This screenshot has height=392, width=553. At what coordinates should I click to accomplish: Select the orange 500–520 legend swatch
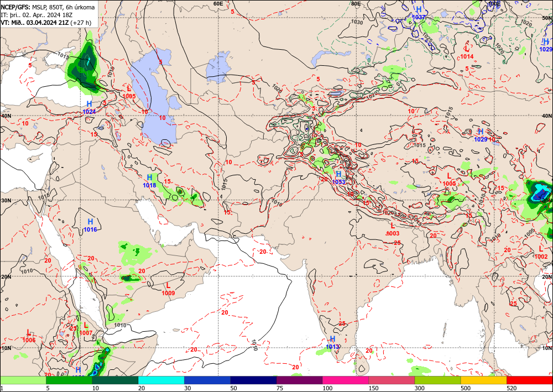[x=484, y=380]
